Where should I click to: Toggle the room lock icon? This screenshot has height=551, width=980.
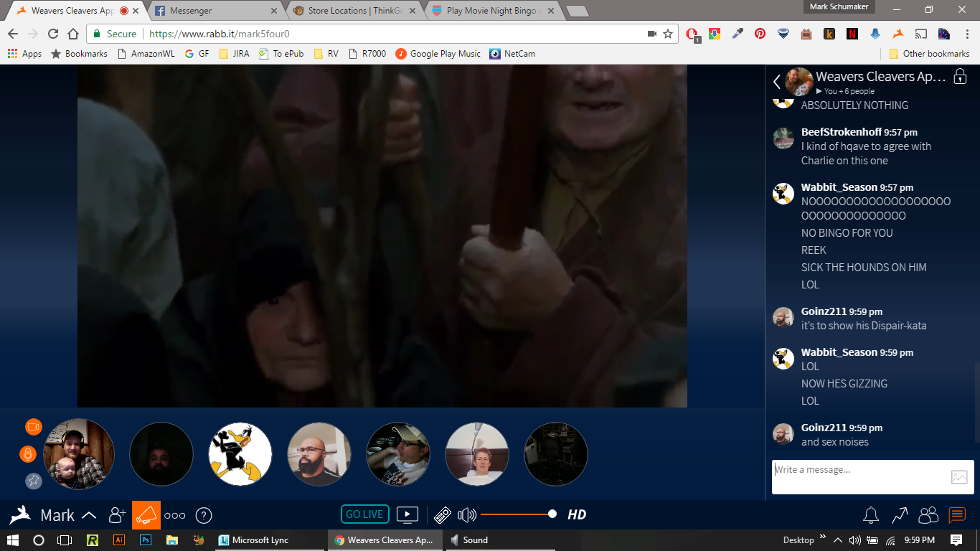click(960, 77)
